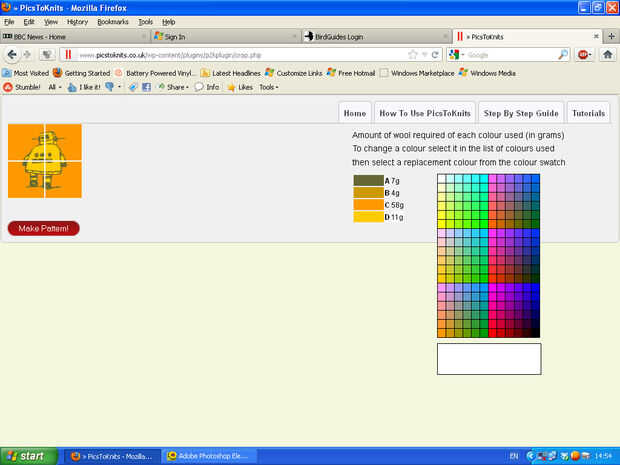Click the white colour preview box
Screen dimensions: 620x465
pos(489,359)
